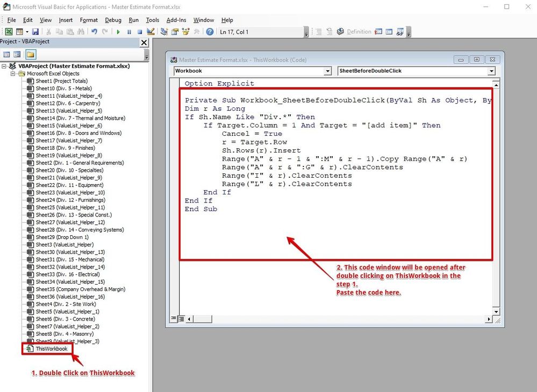Open the Insert menu
Viewport: 537px width, 392px height.
click(66, 20)
